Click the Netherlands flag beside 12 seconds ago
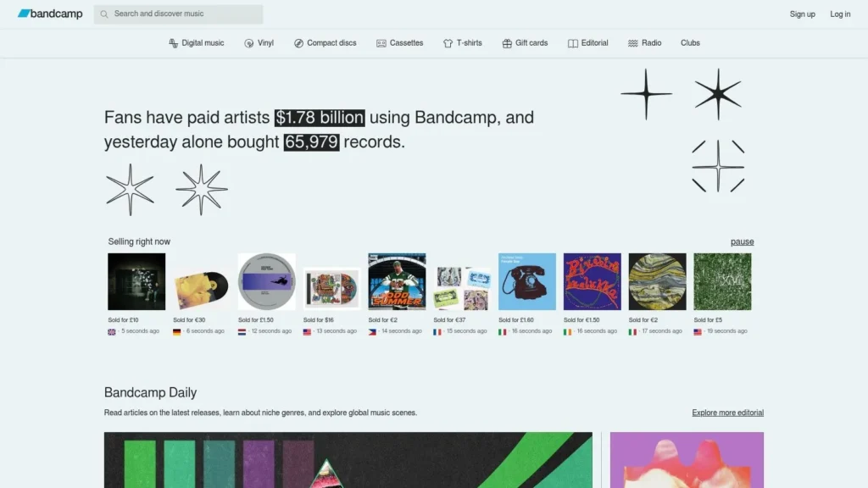This screenshot has width=868, height=488. coord(242,332)
